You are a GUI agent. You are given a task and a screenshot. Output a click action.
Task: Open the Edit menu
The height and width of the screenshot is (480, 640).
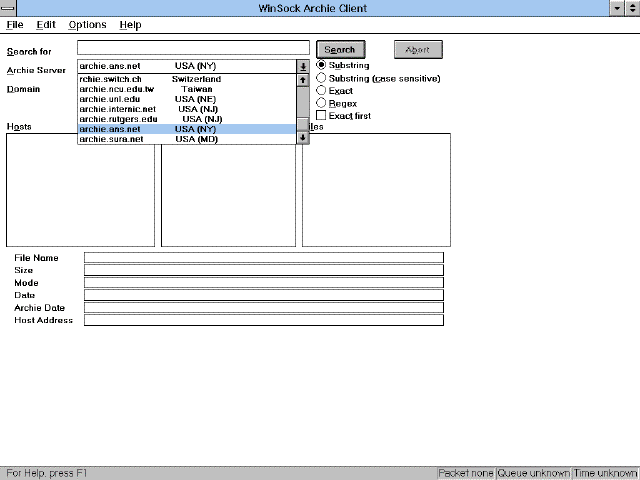click(x=46, y=25)
